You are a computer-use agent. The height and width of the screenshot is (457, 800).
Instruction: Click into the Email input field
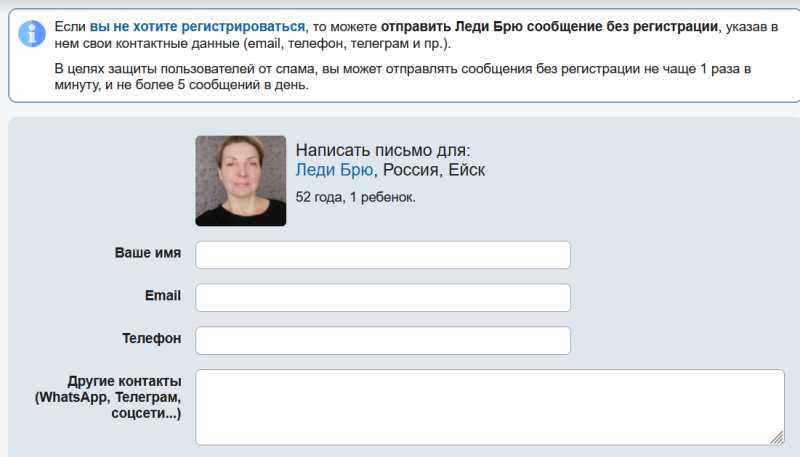tap(382, 298)
